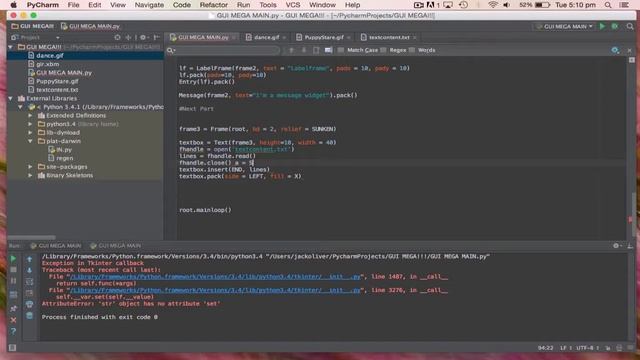Collapse Python 3.4.1 interpreter node
640x360 pixels.
pos(20,107)
